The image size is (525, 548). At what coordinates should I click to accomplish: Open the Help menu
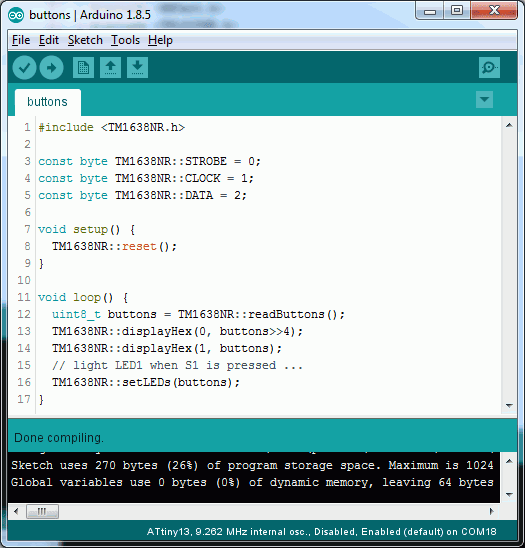tap(160, 40)
